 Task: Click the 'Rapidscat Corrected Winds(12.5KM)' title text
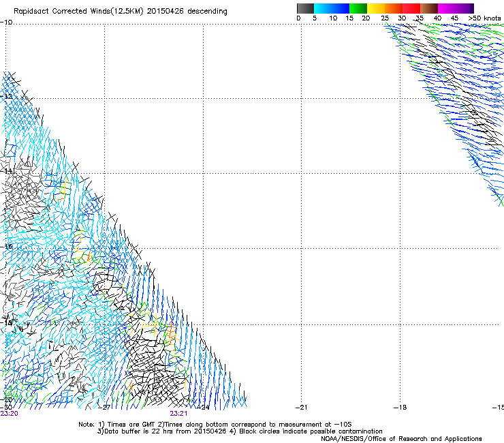tap(78, 12)
